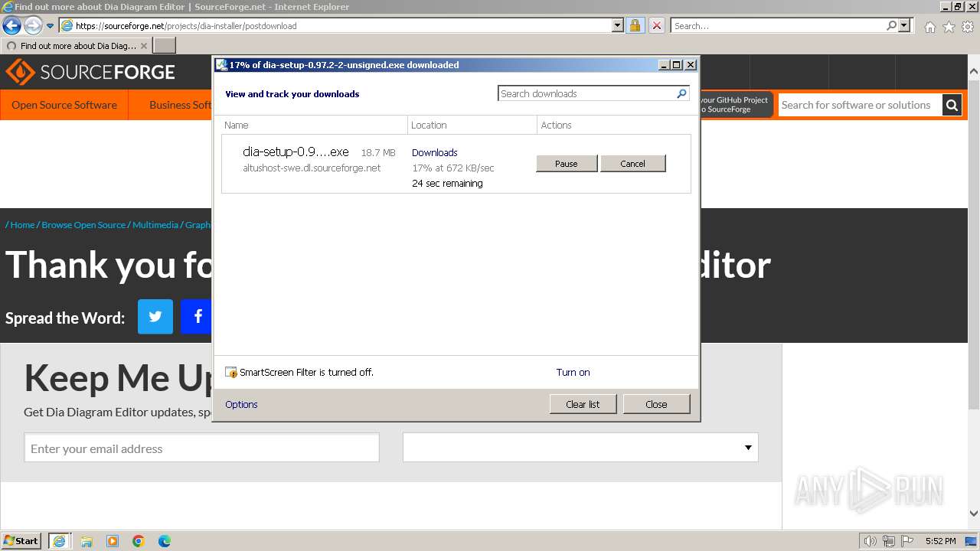This screenshot has height=551, width=980.
Task: Share on Facebook icon
Action: [x=197, y=317]
